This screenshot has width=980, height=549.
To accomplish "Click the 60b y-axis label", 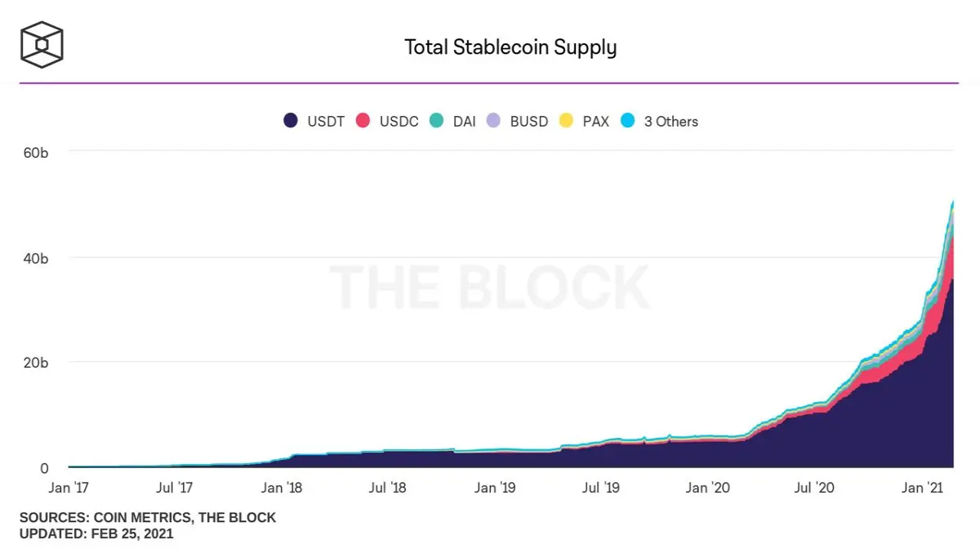I will [34, 152].
